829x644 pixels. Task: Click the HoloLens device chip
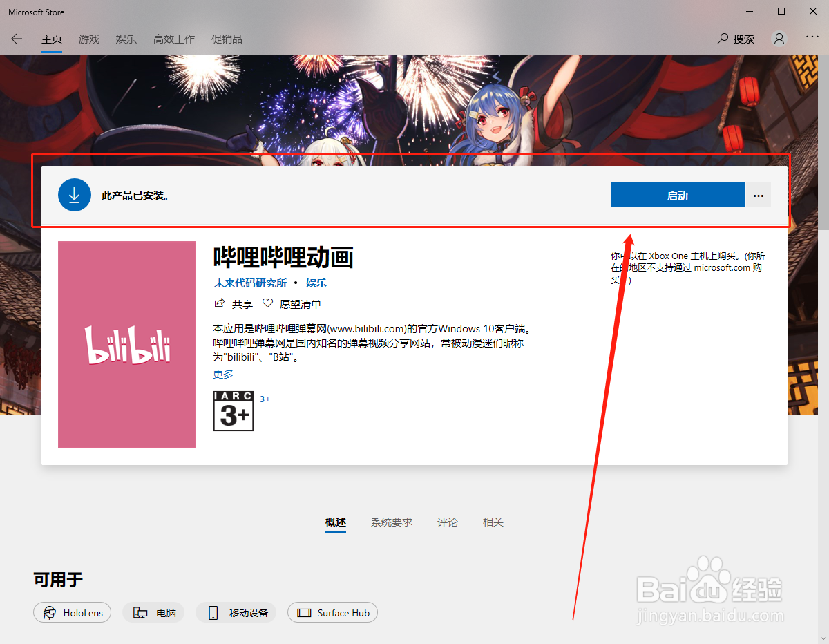(x=72, y=613)
